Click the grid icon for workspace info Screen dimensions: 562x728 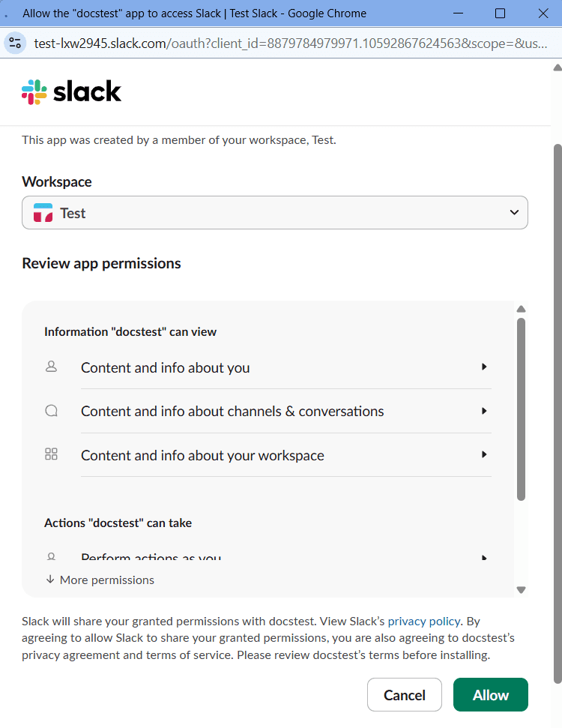(x=51, y=454)
